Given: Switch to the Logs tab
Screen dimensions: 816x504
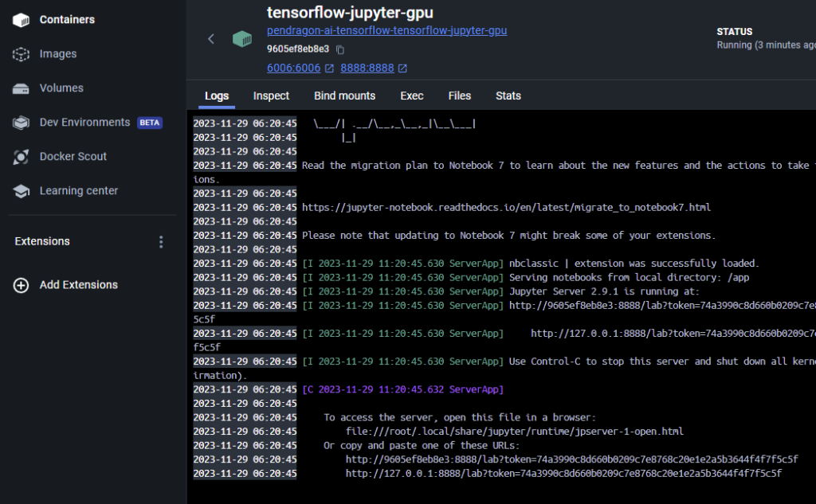Looking at the screenshot, I should 217,96.
